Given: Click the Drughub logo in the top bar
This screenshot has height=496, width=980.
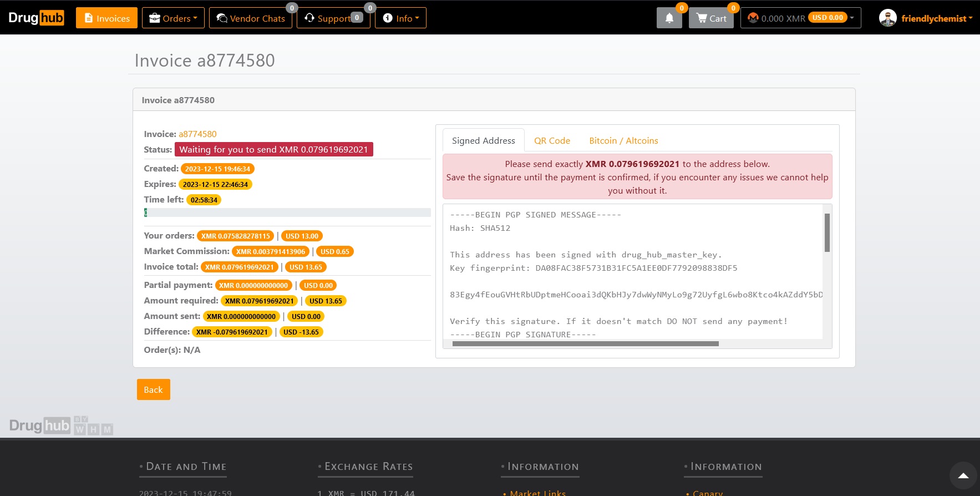Looking at the screenshot, I should pyautogui.click(x=37, y=18).
